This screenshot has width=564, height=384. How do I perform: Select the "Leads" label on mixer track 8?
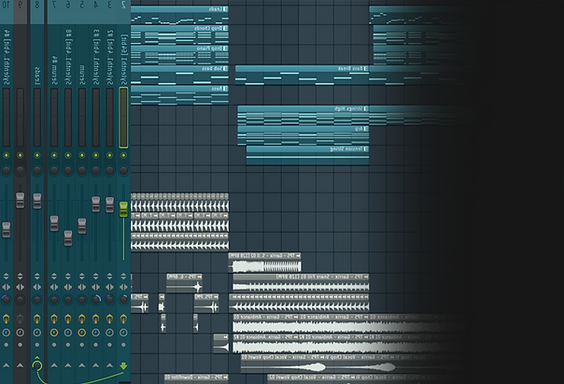37,76
